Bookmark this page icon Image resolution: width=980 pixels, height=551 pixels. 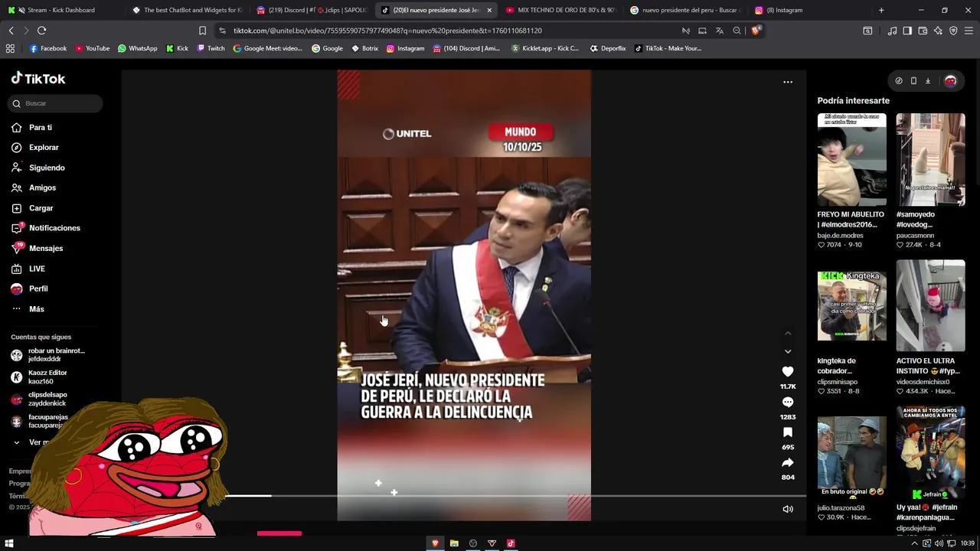pos(202,31)
